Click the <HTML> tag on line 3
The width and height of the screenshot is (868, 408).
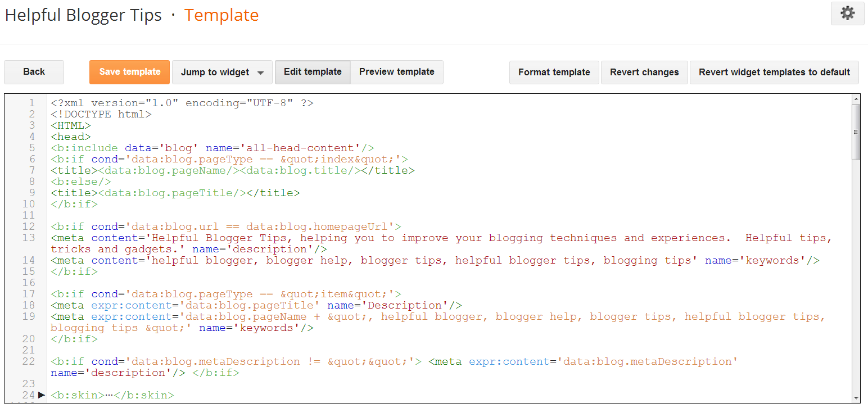[x=71, y=125]
